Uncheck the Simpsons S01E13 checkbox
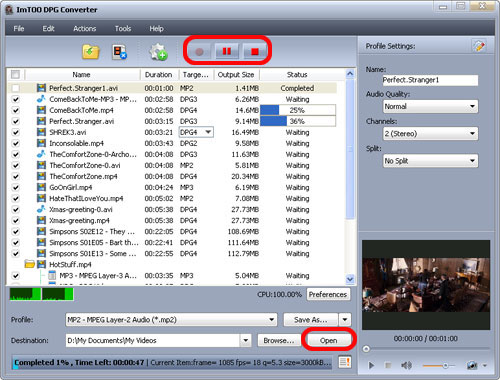This screenshot has height=380, width=500. tap(15, 253)
